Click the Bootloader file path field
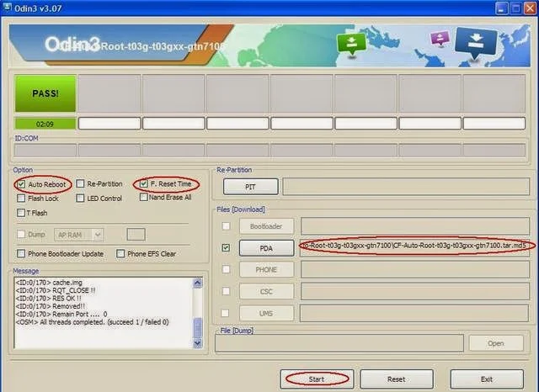 [414, 226]
